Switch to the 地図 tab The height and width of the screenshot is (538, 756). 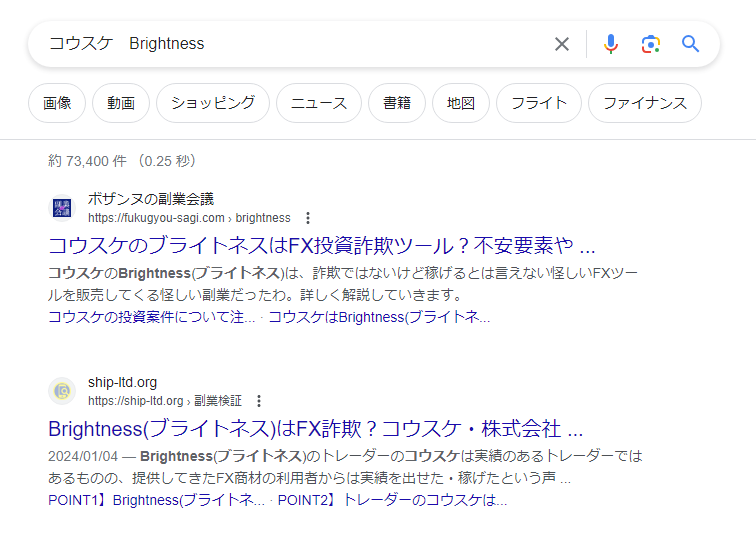tap(461, 103)
